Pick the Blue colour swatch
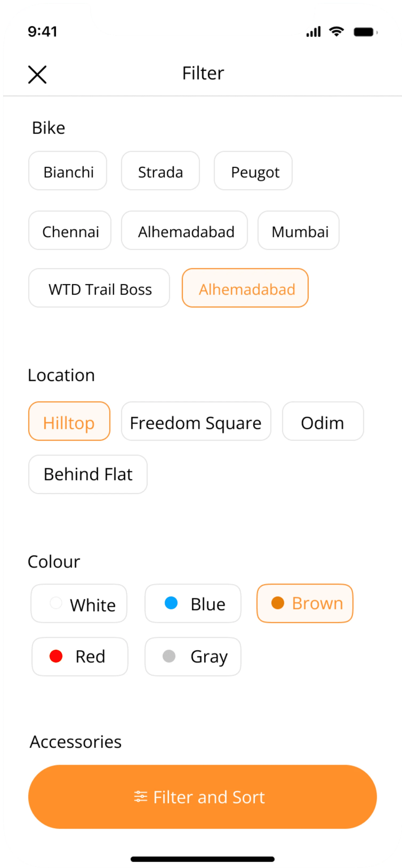Viewport: 402px width, 868px height. coord(193,603)
